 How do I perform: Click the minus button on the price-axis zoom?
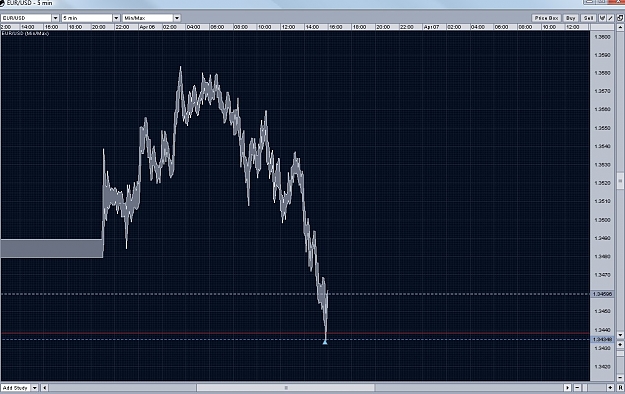tap(620, 377)
